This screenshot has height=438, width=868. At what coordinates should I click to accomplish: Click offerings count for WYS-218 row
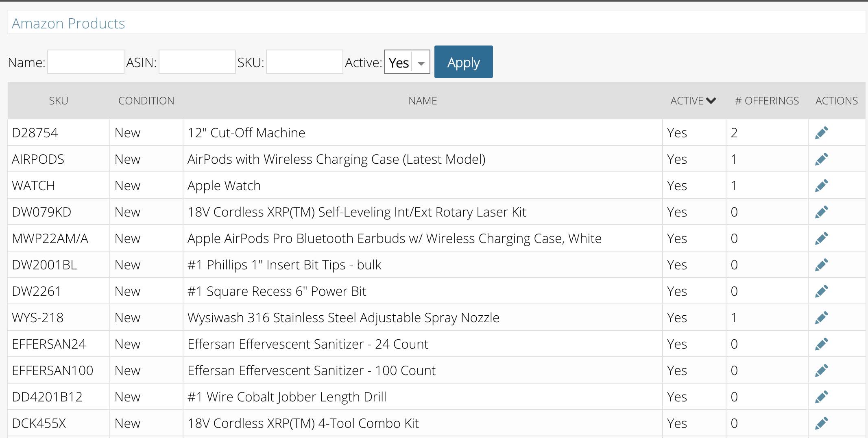pos(734,318)
